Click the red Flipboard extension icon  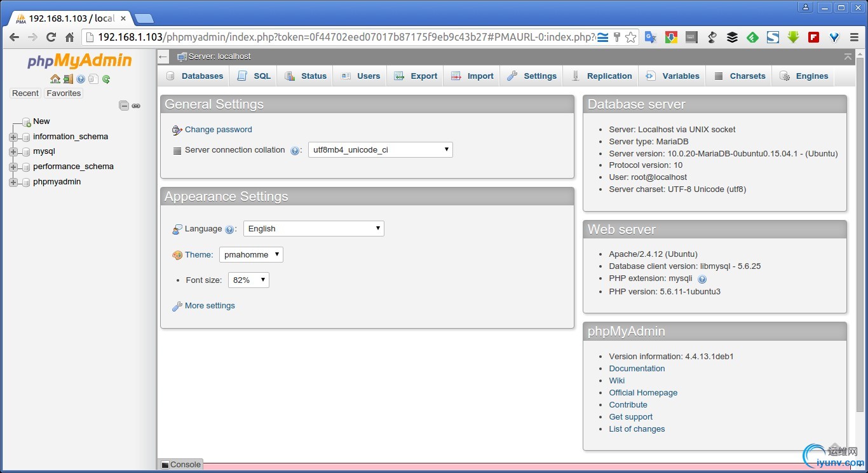click(x=813, y=38)
